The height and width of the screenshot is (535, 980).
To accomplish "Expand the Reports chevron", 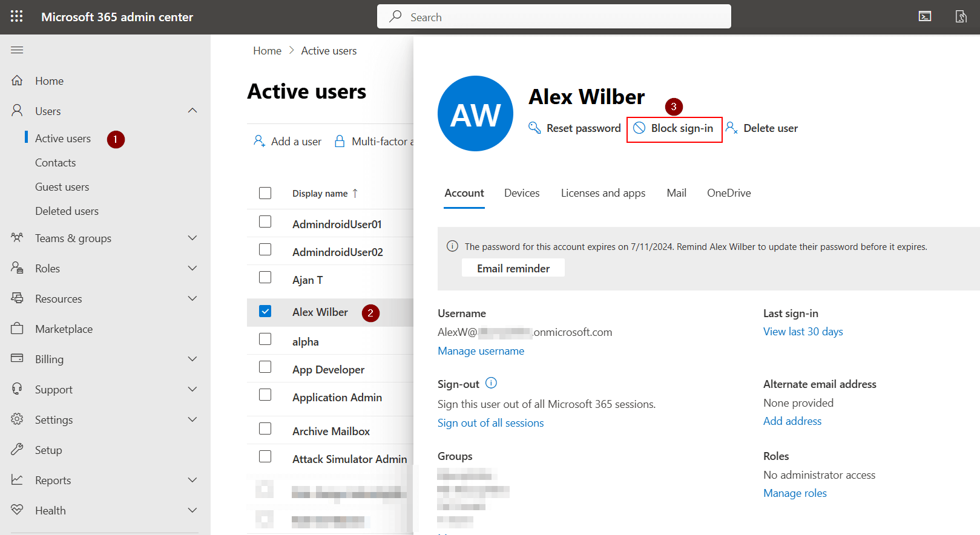I will tap(192, 480).
